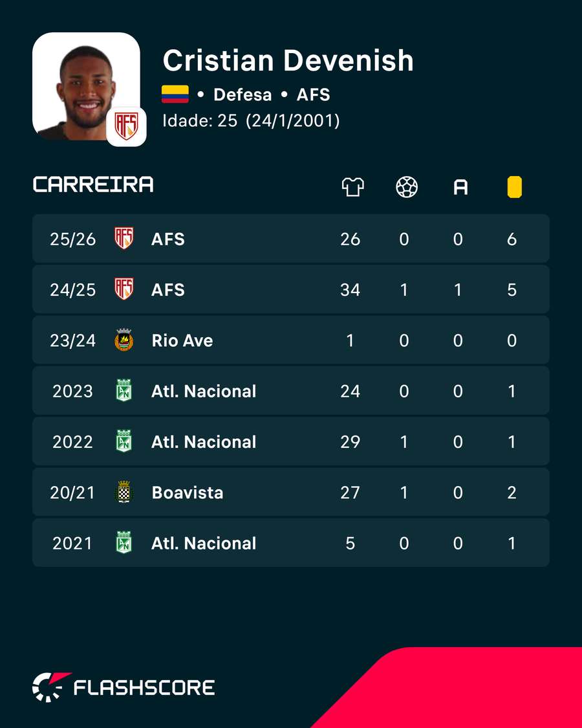The height and width of the screenshot is (728, 582).
Task: Click the AFS badge on player photo
Action: pyautogui.click(x=126, y=127)
